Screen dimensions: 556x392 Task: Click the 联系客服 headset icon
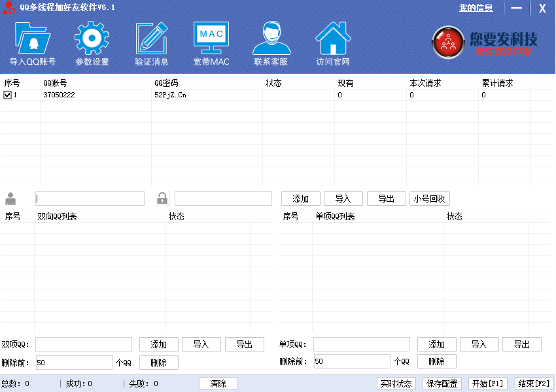tap(271, 39)
